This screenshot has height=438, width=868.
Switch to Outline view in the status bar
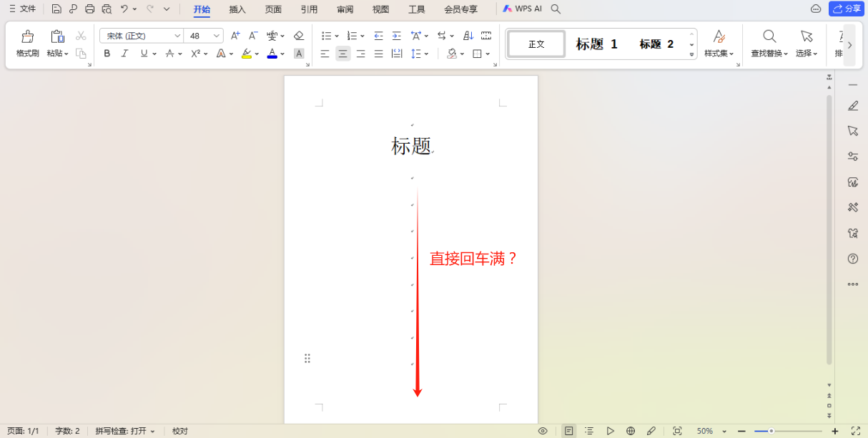pos(589,431)
